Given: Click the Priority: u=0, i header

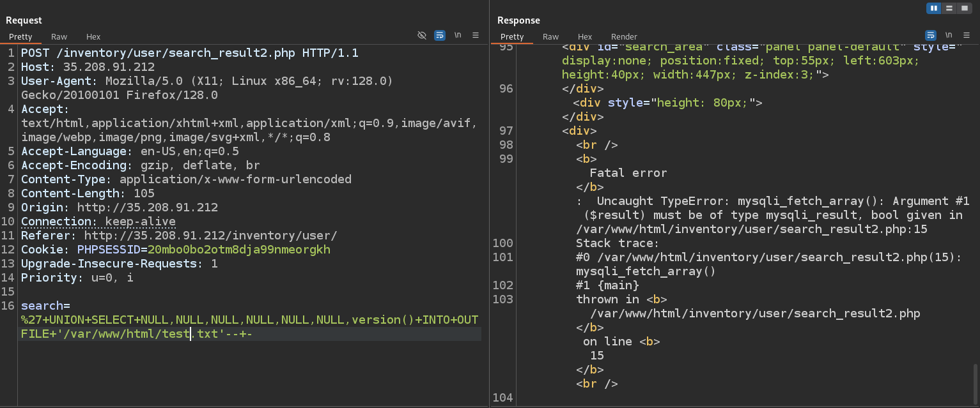Looking at the screenshot, I should tap(77, 277).
